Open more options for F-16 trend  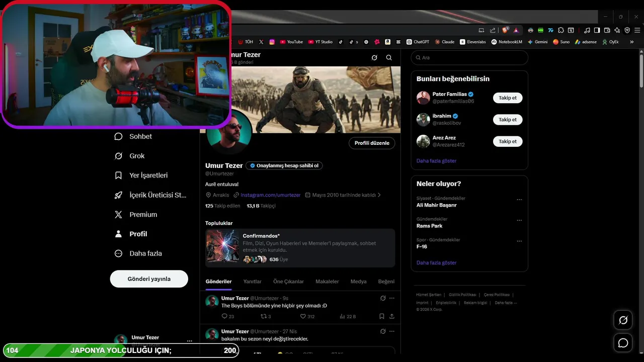519,241
